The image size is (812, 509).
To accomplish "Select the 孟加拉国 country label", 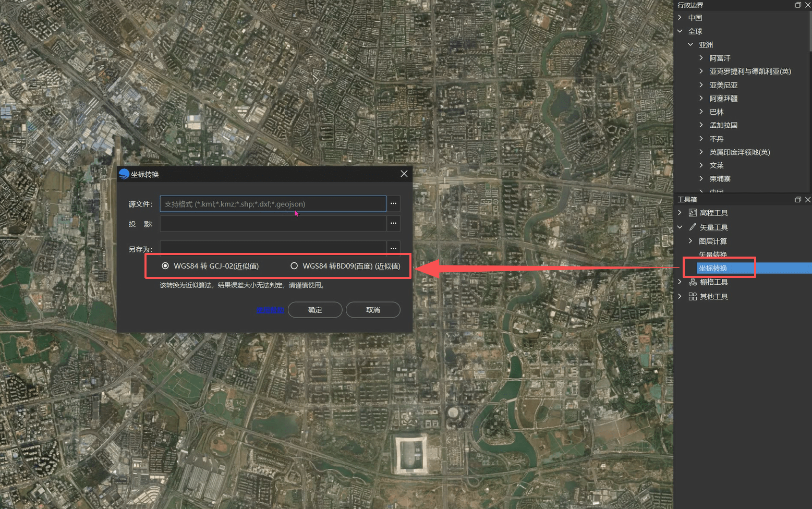I will [724, 125].
